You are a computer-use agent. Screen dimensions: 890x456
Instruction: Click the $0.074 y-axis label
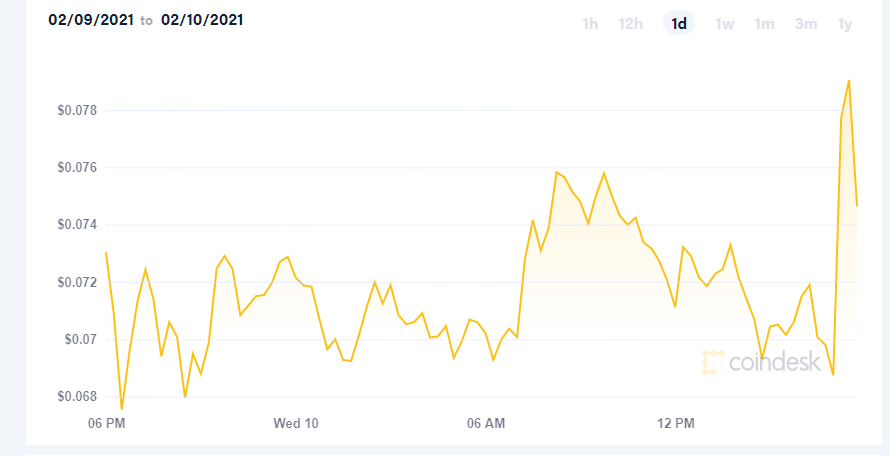77,225
